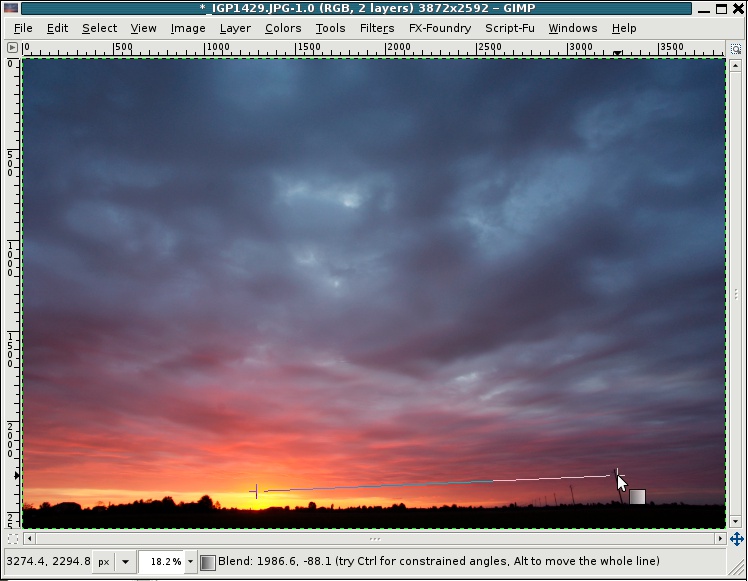
Task: Click the window resize grip at bottom right
Action: click(736, 567)
